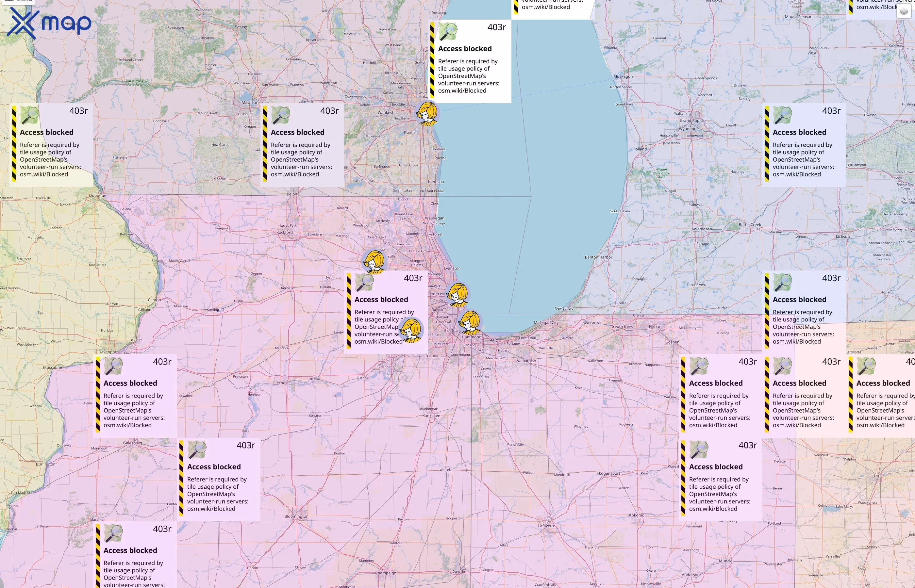Click the Champaign city label
Screen dimensions: 915x588
click(386, 573)
